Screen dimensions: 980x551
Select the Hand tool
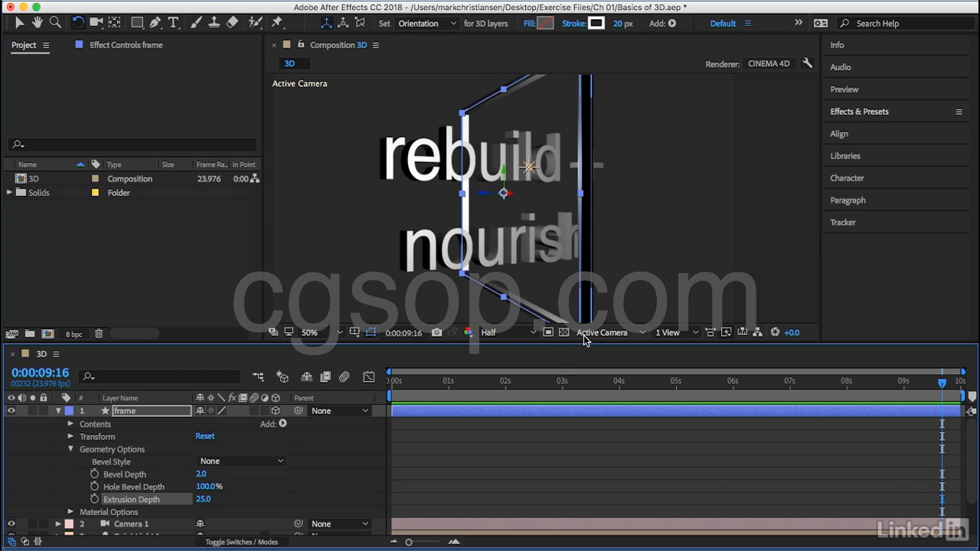pyautogui.click(x=37, y=23)
